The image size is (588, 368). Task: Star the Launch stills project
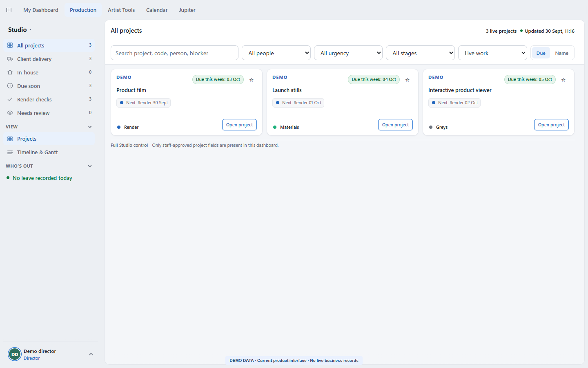click(x=408, y=80)
